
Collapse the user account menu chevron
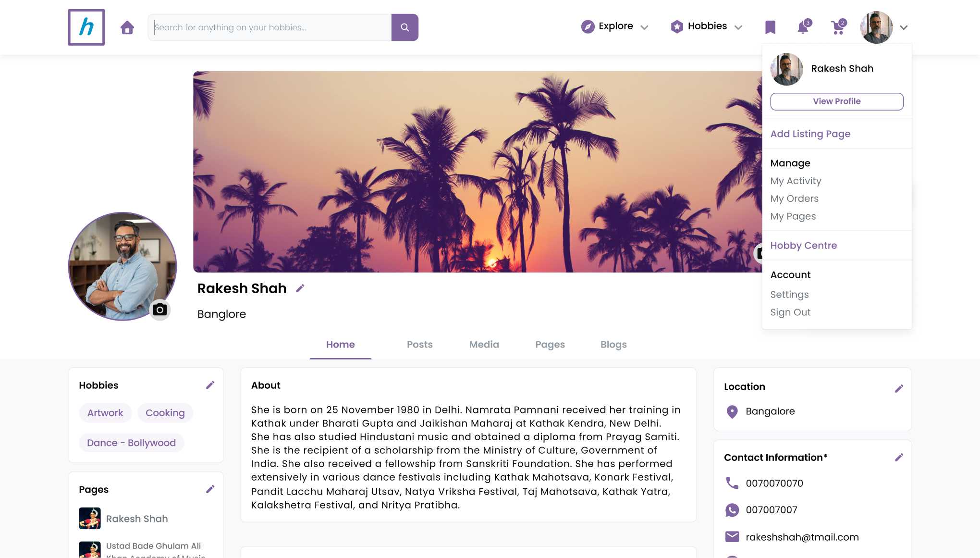(x=903, y=27)
